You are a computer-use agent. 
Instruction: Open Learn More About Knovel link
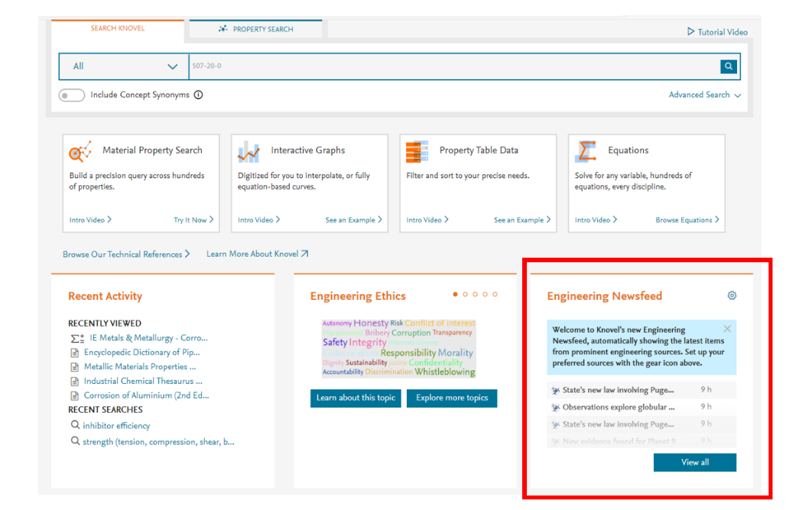(258, 254)
